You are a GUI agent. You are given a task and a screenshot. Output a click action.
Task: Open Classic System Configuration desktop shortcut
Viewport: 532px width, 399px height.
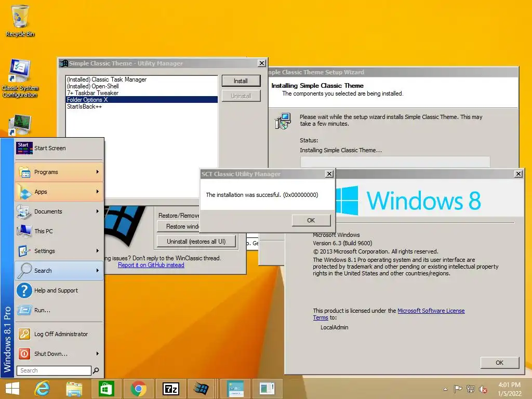click(20, 78)
